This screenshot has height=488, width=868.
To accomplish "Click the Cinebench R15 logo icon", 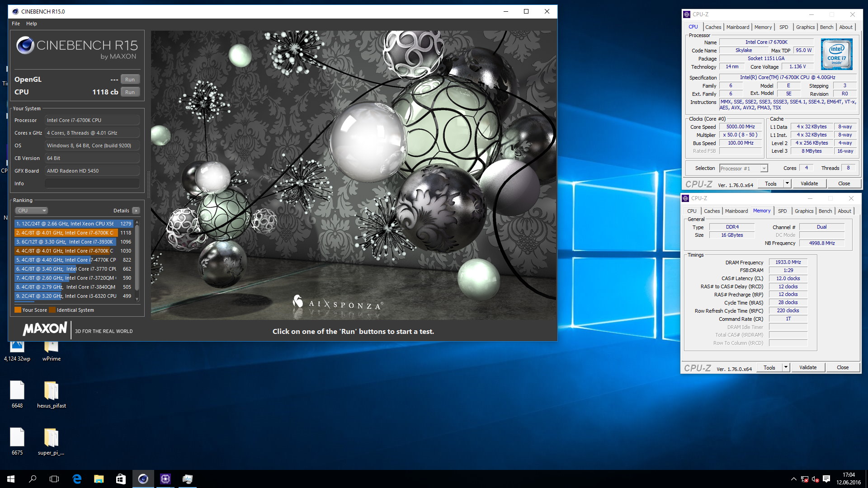I will pos(25,45).
